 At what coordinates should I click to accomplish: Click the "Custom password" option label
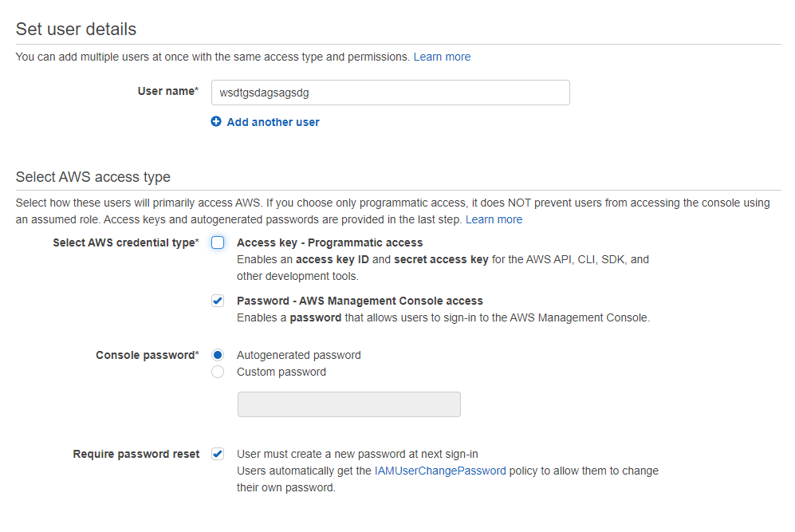point(281,372)
